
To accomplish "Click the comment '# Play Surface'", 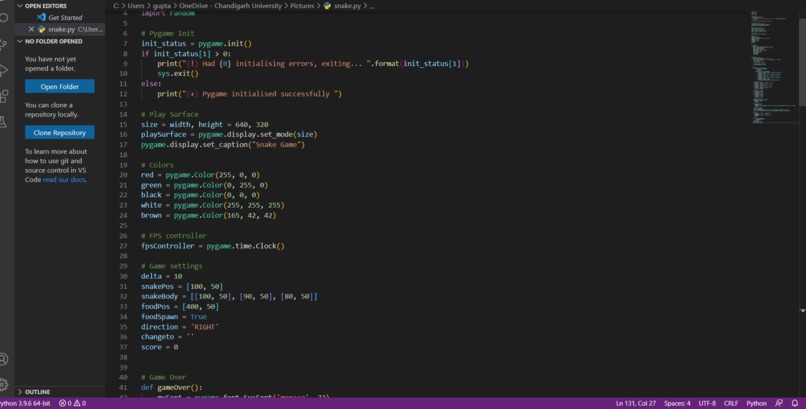I will pos(170,114).
